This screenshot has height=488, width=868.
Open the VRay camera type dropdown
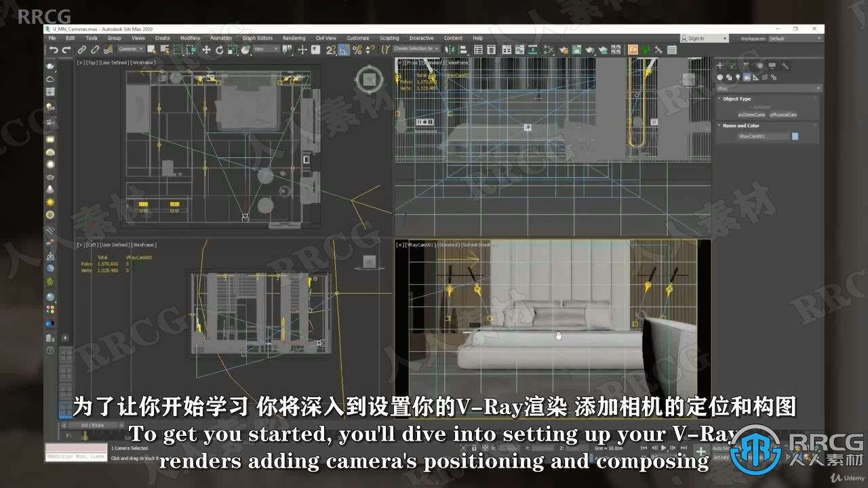[x=768, y=89]
